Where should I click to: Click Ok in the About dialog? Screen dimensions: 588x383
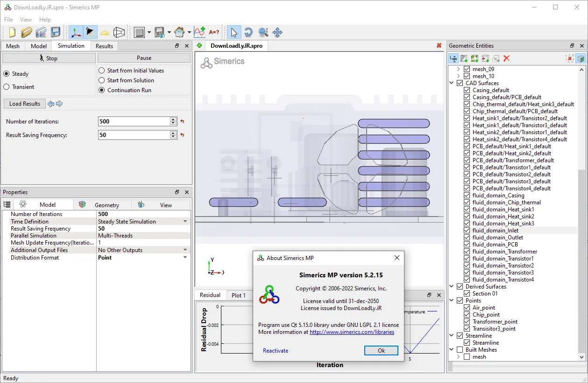pyautogui.click(x=381, y=350)
